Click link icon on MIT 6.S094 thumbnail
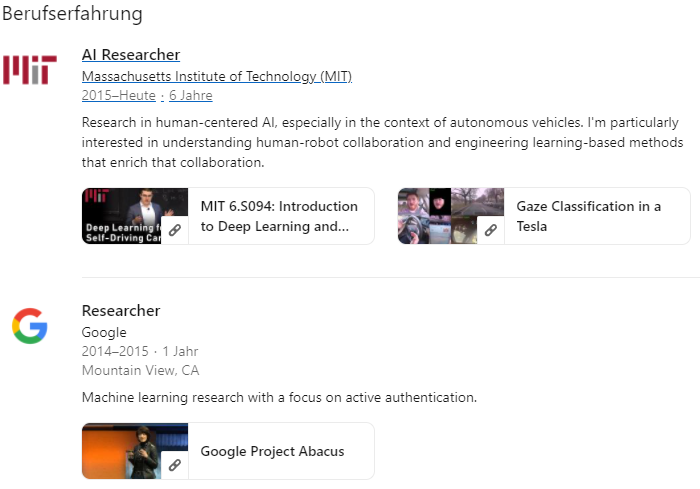Screen dimensions: 700x489 point(175,230)
